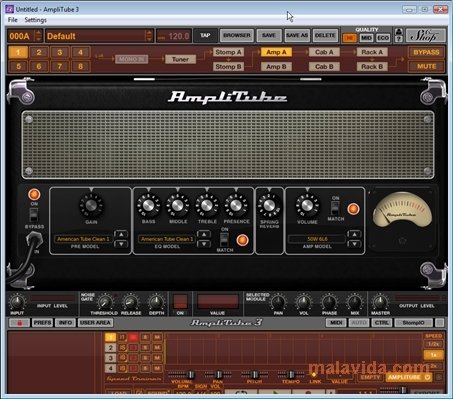Click the noise gate DEPTH knob
The image size is (453, 399).
156,302
